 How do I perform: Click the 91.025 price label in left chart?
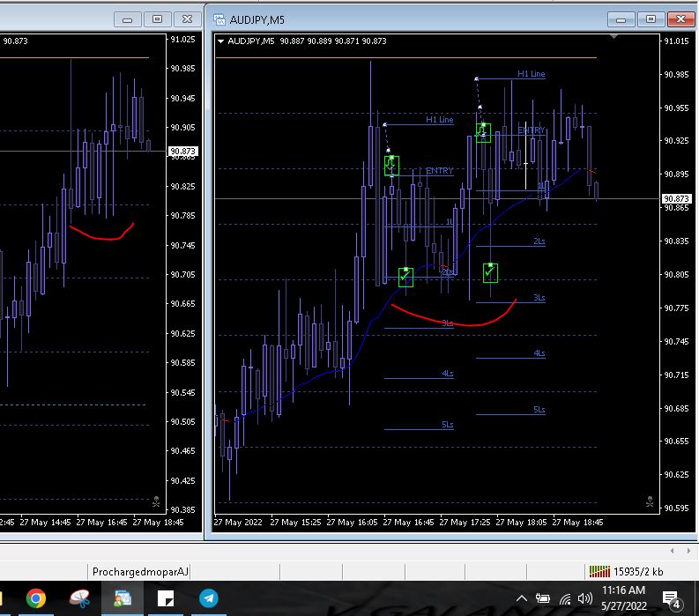point(183,40)
